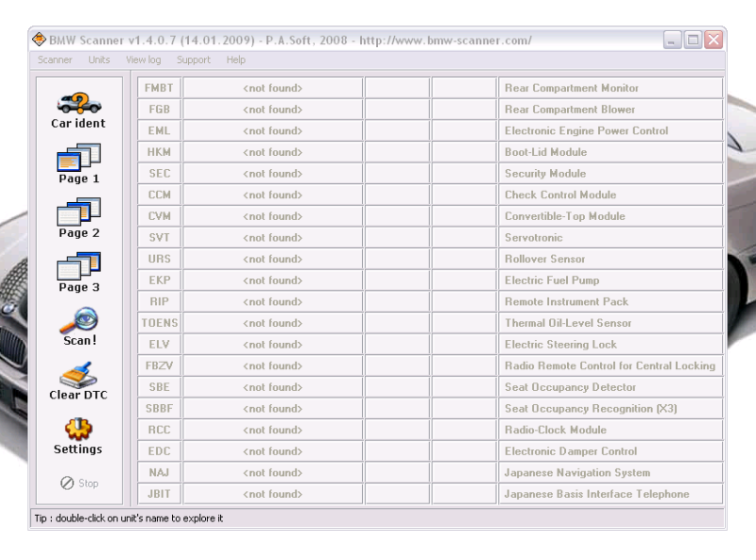The width and height of the screenshot is (756, 560).
Task: Select the RIP unit name
Action: [159, 301]
